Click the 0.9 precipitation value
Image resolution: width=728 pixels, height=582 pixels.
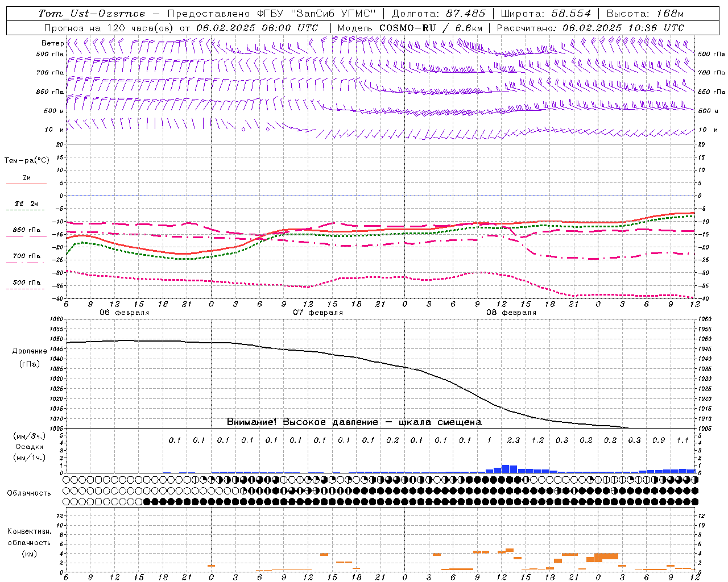(659, 440)
